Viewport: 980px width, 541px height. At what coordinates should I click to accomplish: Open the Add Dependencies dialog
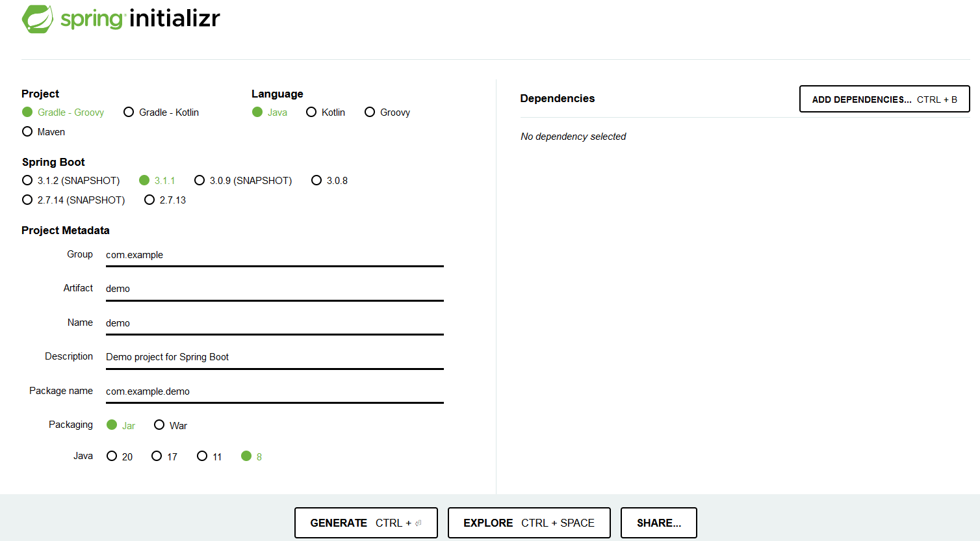click(884, 99)
